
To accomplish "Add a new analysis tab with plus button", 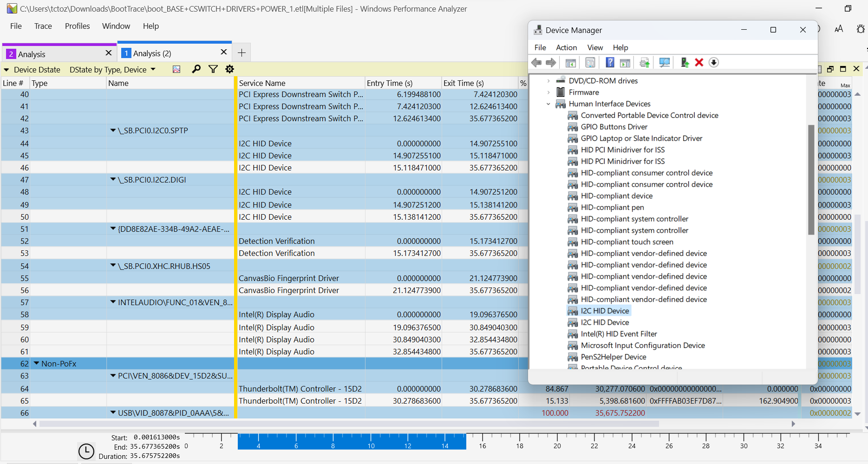I will [241, 52].
